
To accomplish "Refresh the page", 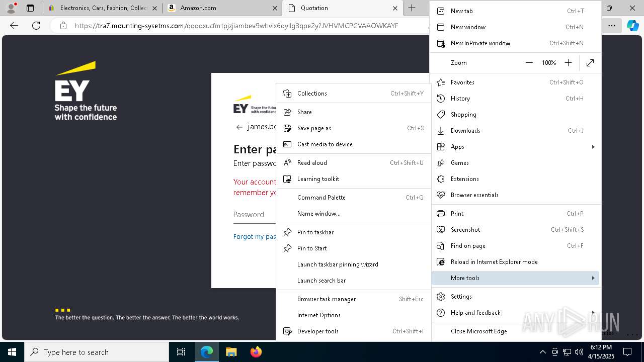I will tap(36, 26).
